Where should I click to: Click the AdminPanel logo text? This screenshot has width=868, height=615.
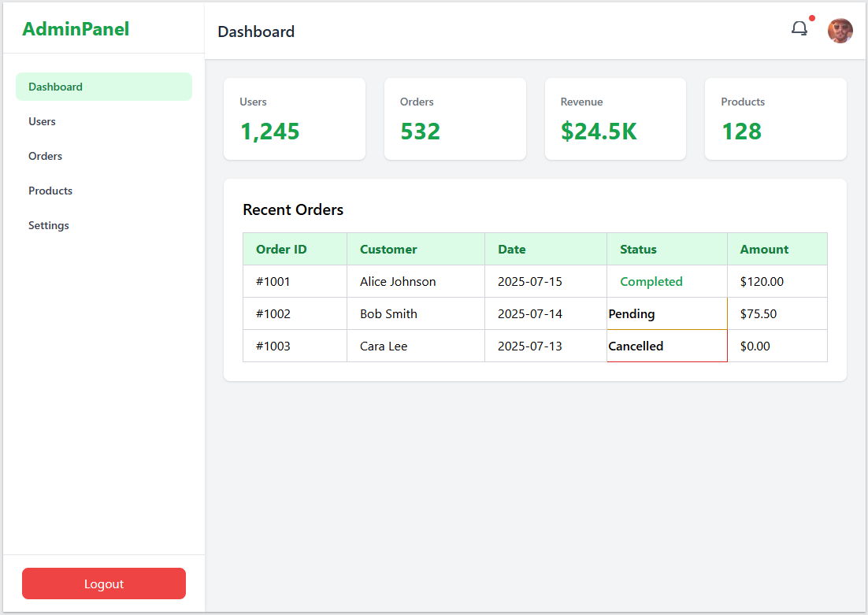pyautogui.click(x=76, y=29)
